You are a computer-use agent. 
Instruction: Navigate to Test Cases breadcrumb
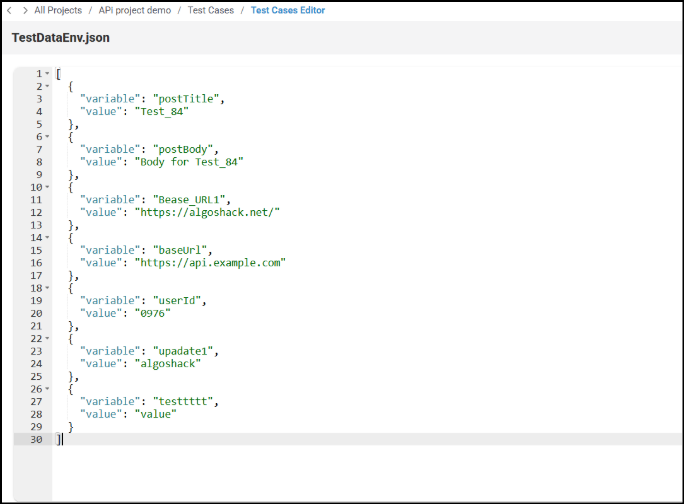(x=209, y=10)
